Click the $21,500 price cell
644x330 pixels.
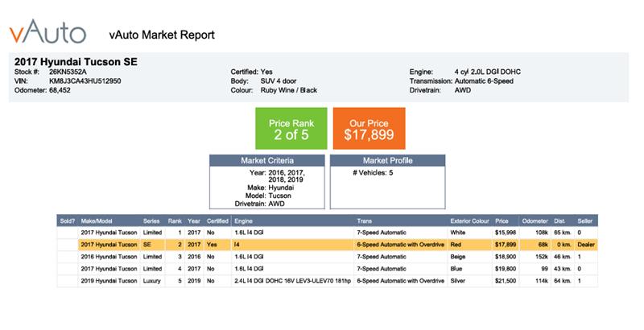(x=506, y=281)
